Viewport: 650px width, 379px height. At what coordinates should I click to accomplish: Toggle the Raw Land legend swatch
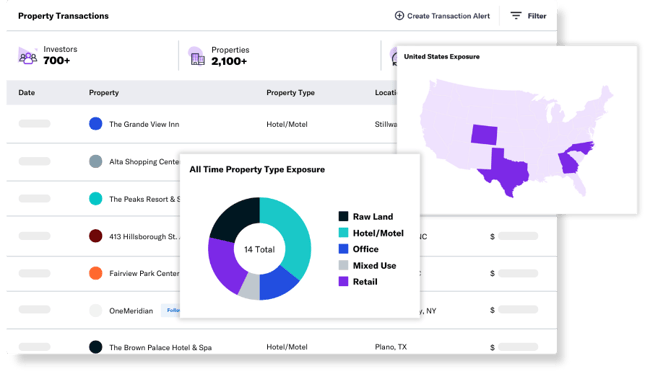coord(343,216)
